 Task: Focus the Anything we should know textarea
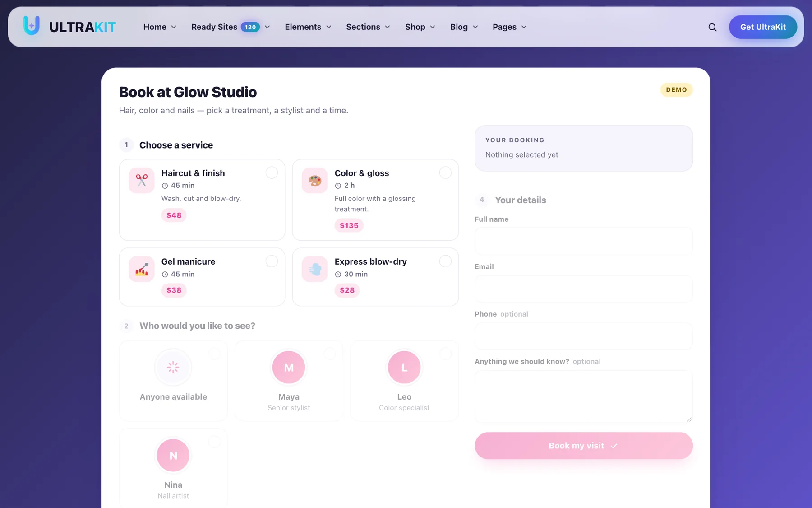click(x=583, y=396)
